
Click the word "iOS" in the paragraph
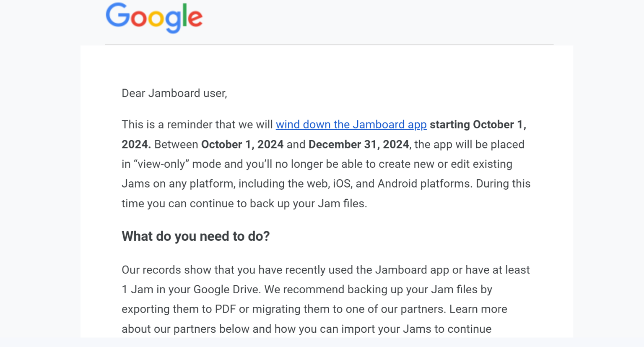tap(343, 184)
